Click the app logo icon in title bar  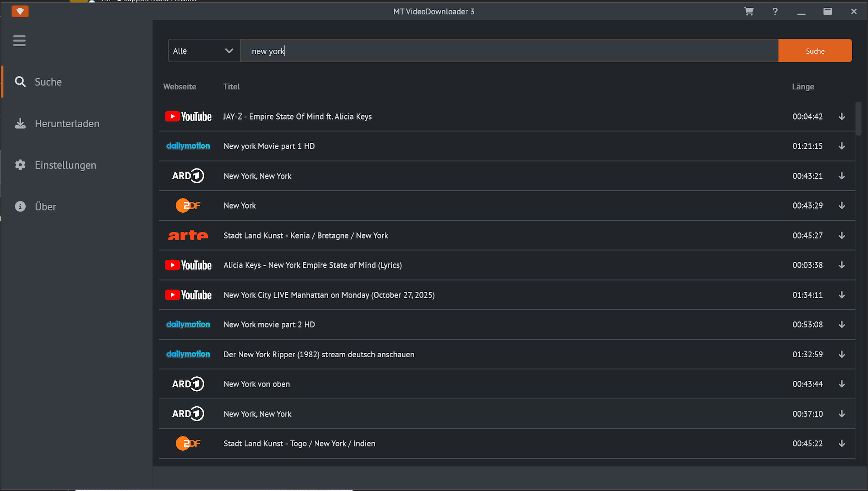pyautogui.click(x=20, y=11)
